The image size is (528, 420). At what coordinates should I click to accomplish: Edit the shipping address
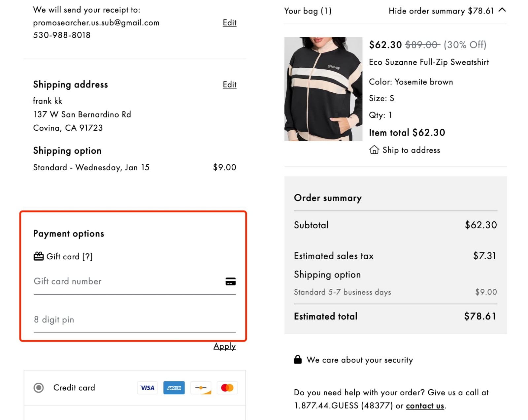click(x=229, y=84)
